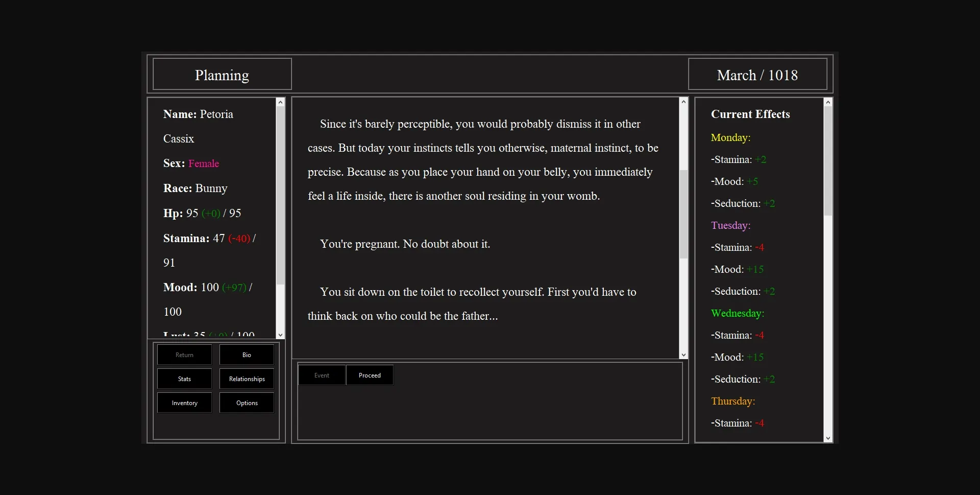View the Relationships panel
Screen dimensions: 980x495
(x=247, y=379)
